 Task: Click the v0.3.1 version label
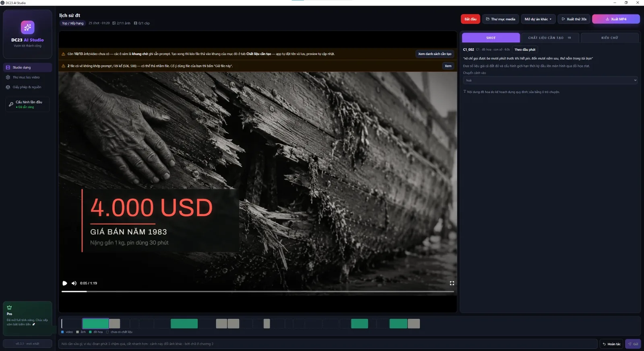[x=27, y=344]
